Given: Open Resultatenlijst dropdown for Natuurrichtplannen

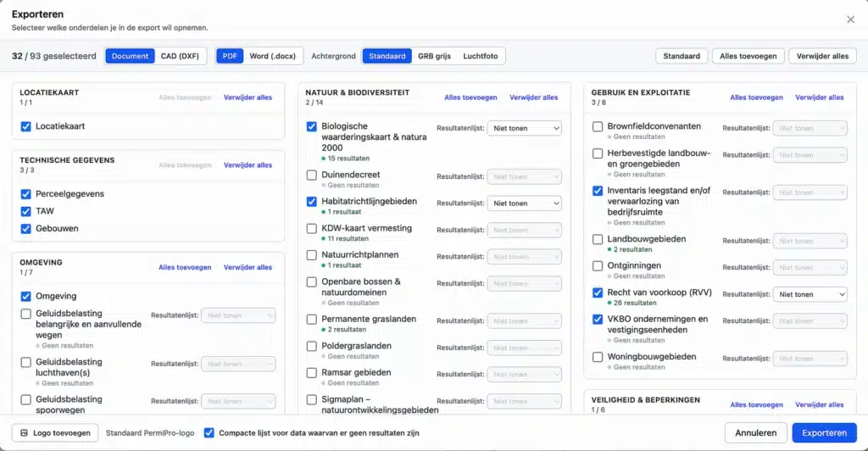Looking at the screenshot, I should pyautogui.click(x=524, y=257).
